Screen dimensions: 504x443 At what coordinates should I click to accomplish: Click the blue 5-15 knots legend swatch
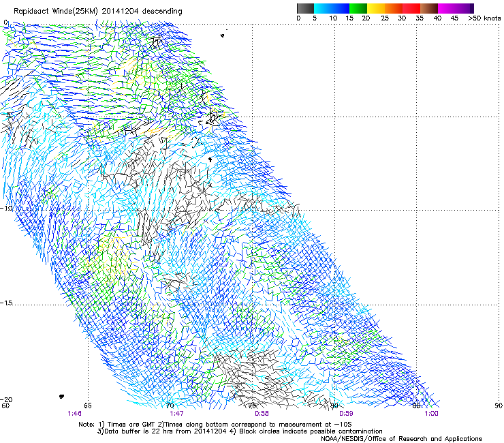[x=332, y=8]
